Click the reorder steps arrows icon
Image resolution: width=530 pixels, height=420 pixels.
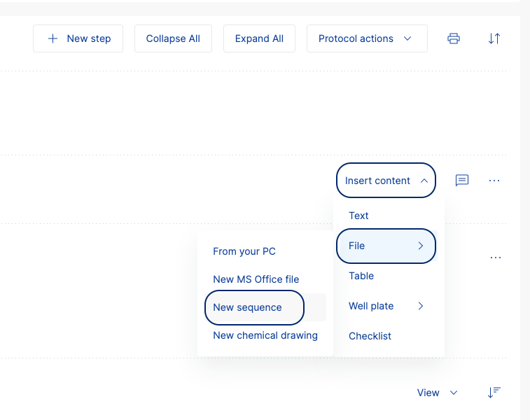[x=494, y=38]
